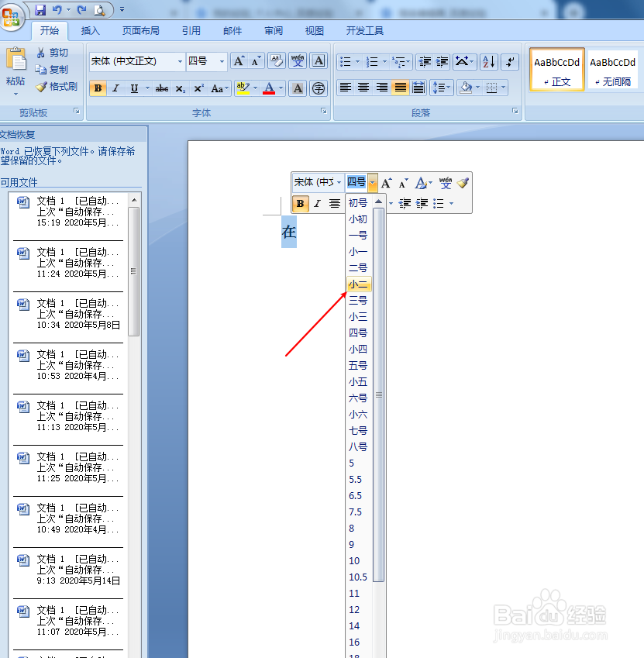Image resolution: width=644 pixels, height=658 pixels.
Task: Clear formatting in ribbon font group
Action: pyautogui.click(x=277, y=61)
